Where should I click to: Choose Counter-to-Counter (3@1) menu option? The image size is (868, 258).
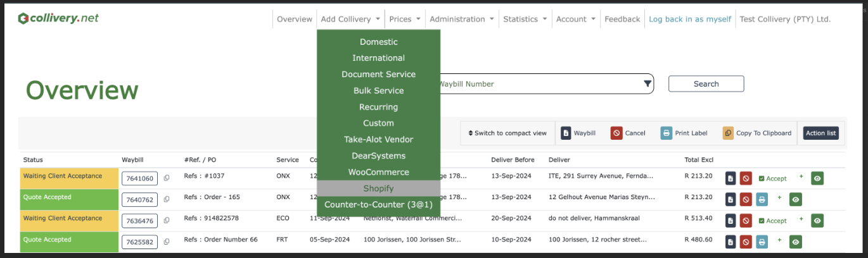pos(378,205)
